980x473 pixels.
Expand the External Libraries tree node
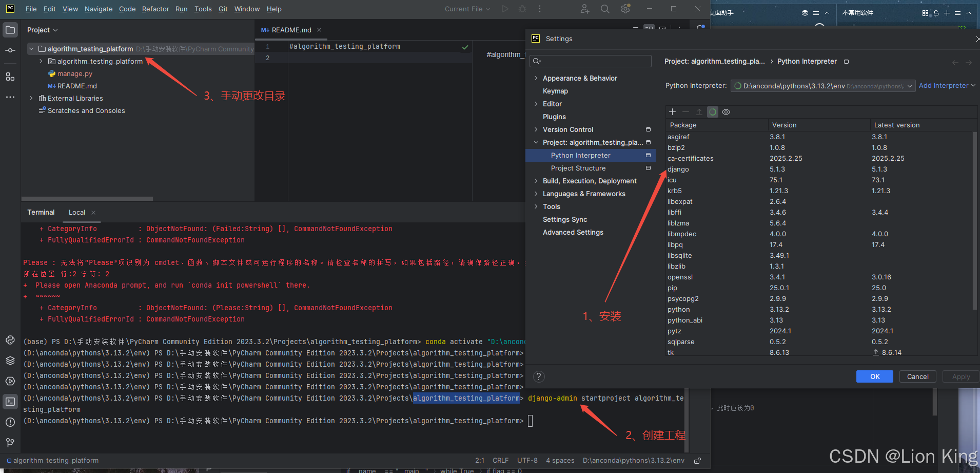pyautogui.click(x=31, y=98)
